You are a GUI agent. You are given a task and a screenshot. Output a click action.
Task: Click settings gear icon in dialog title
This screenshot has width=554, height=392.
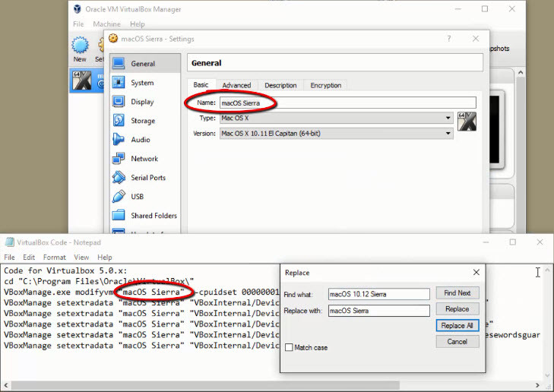pos(113,39)
